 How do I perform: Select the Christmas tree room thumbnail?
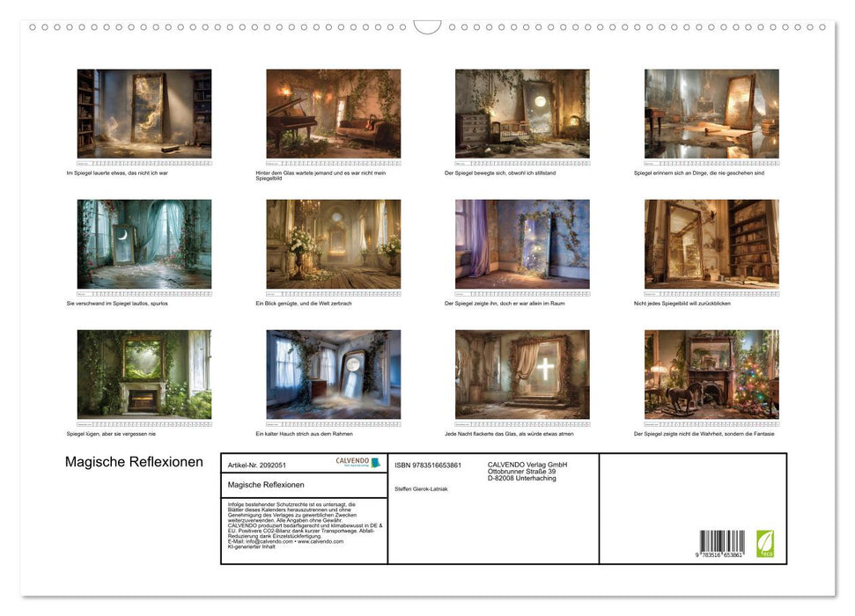(711, 374)
